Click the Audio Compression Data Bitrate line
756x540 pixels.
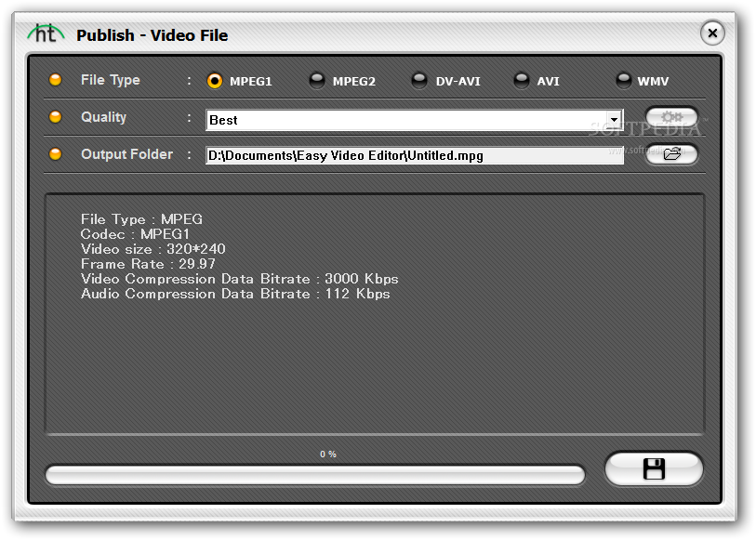click(235, 294)
